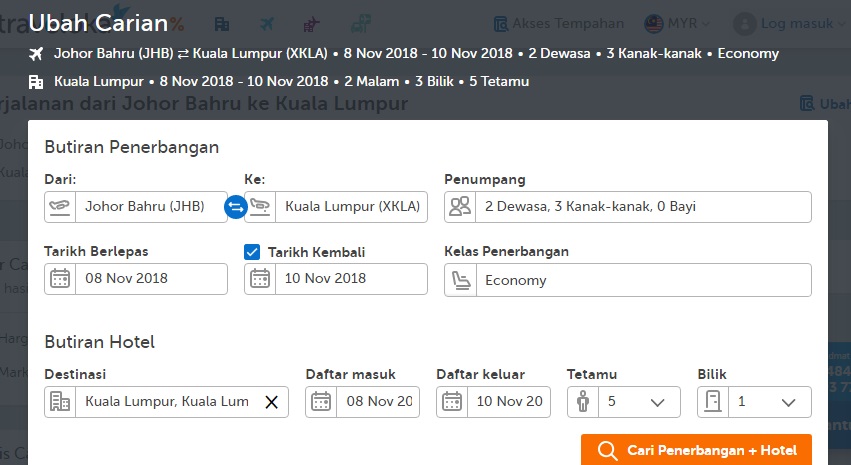Click the Cari Penerbangan + Hotel button

click(x=696, y=451)
